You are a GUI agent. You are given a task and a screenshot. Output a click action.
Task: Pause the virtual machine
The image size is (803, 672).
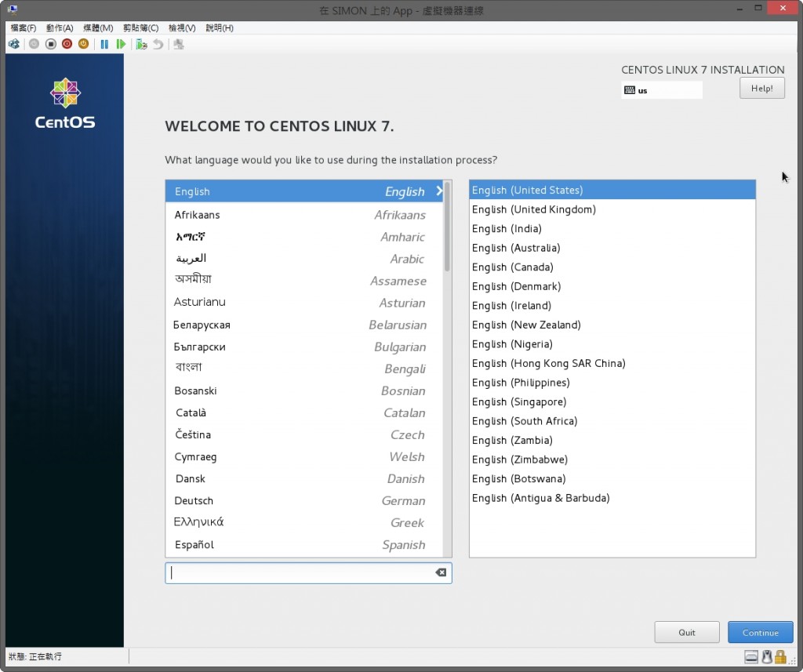click(104, 44)
